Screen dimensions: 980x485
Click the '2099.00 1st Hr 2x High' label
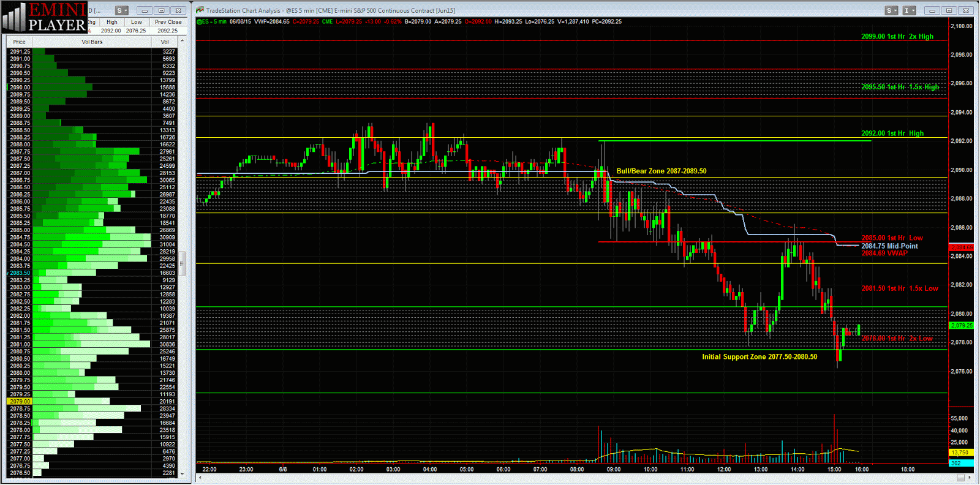tap(897, 36)
